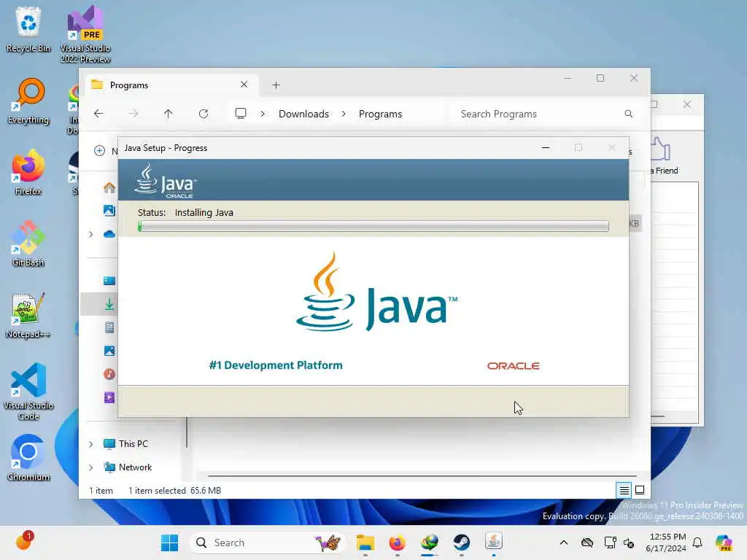
Task: Open the chevron before Downloads in breadcrumb
Action: click(263, 114)
